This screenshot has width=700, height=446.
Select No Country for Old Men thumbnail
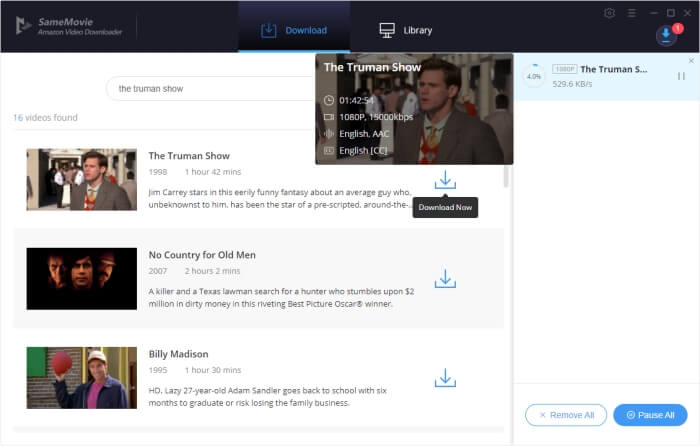(x=81, y=278)
